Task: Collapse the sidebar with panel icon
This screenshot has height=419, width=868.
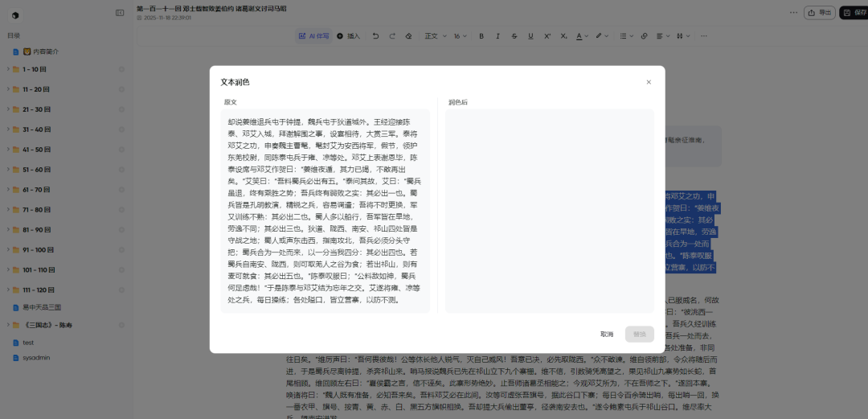Action: click(120, 13)
